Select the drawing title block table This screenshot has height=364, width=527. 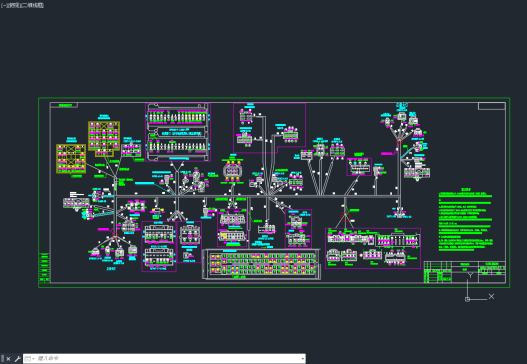(465, 272)
